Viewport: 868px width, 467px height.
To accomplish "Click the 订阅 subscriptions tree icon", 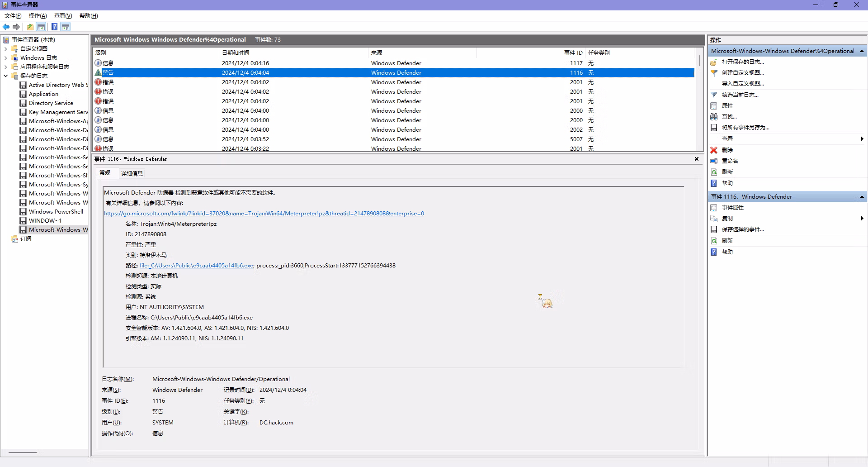I will [x=14, y=239].
